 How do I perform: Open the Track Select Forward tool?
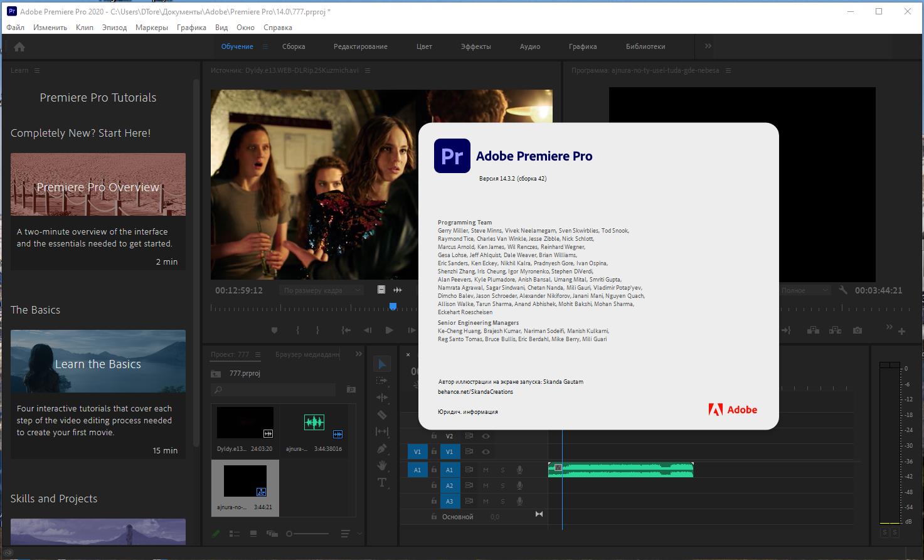tap(381, 380)
